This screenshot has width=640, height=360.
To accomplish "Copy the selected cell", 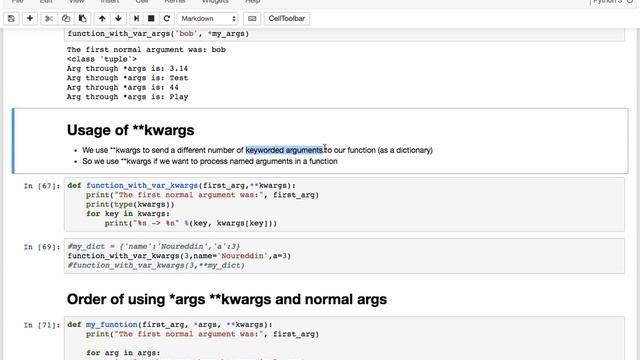I will 66,18.
